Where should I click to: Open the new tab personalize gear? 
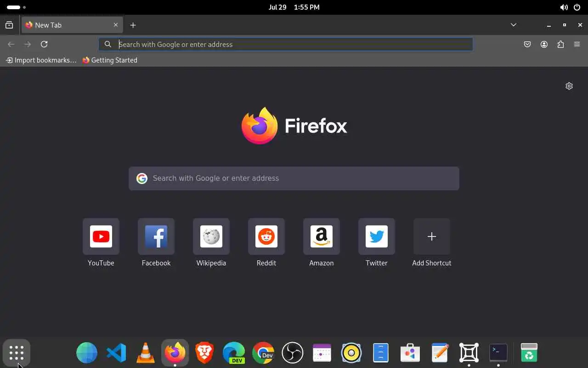569,86
